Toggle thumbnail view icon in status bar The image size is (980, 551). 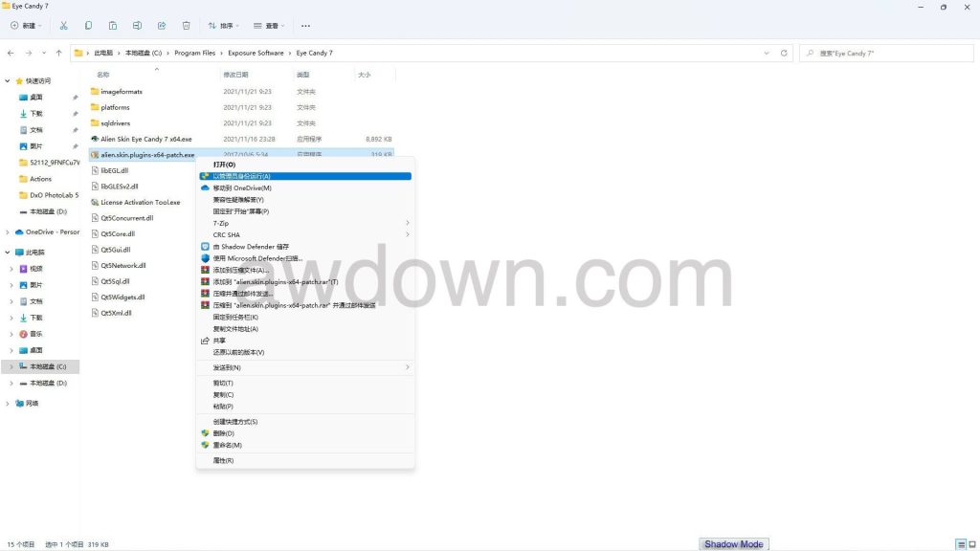[x=970, y=544]
